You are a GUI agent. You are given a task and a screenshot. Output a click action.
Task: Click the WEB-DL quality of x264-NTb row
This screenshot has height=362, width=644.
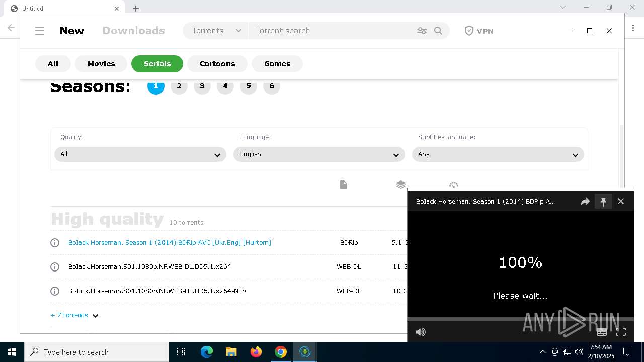click(x=349, y=291)
